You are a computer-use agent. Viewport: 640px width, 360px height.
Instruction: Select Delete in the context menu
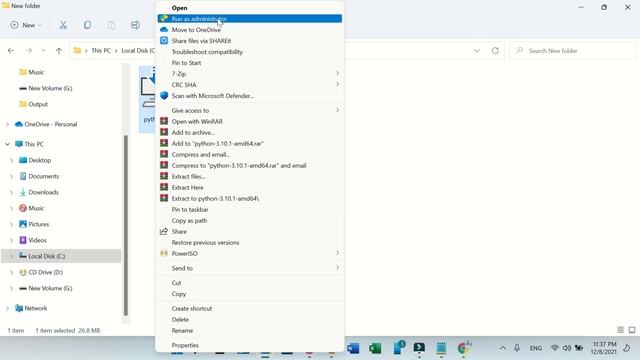[250, 320]
